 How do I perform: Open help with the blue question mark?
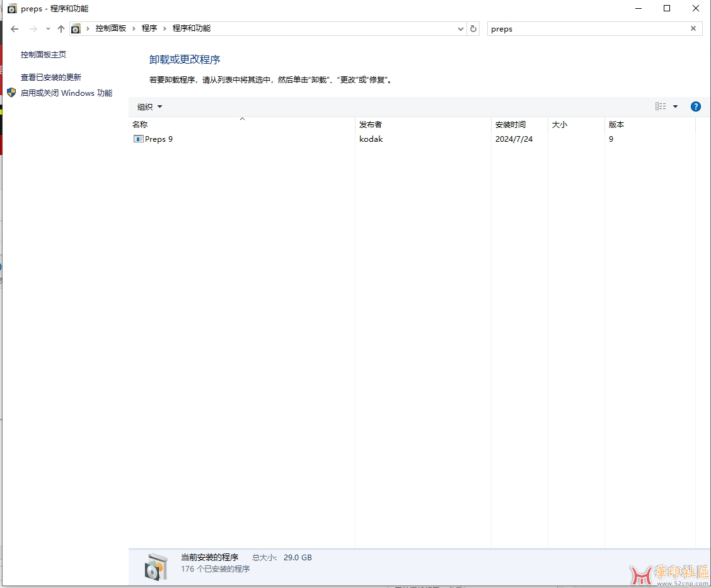pyautogui.click(x=696, y=107)
